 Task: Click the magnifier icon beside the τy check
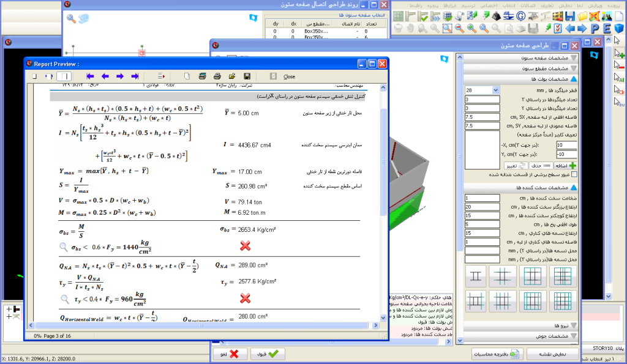click(65, 299)
